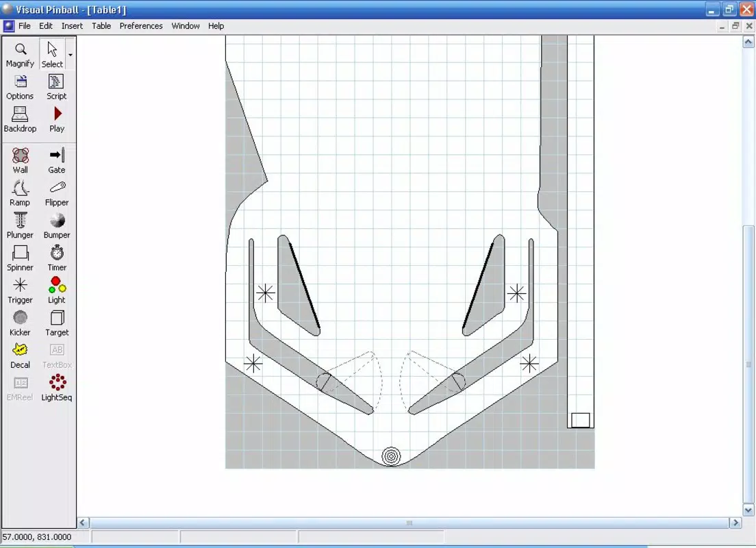
Task: Close the inner Table1 document window
Action: point(748,26)
